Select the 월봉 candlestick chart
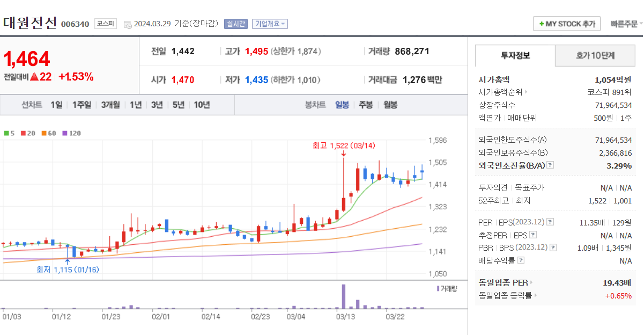644x335 pixels. [390, 105]
